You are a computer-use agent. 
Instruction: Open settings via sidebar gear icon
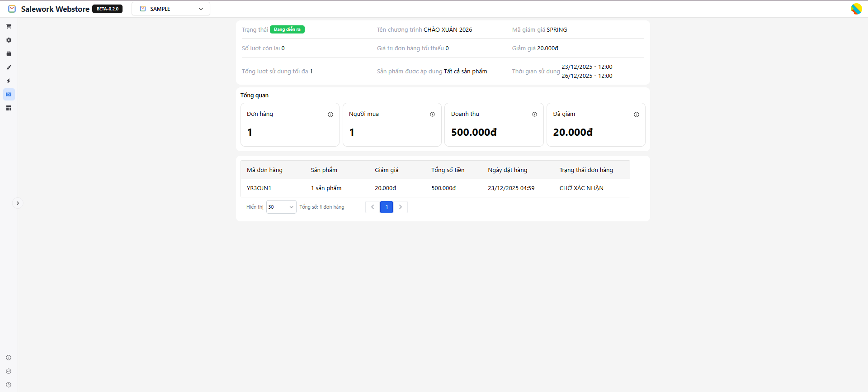point(9,40)
